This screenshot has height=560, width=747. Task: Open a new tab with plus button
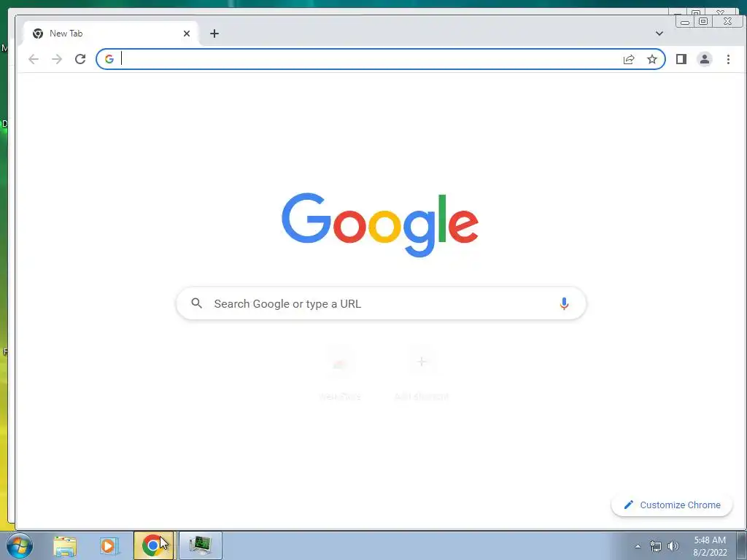coord(214,34)
